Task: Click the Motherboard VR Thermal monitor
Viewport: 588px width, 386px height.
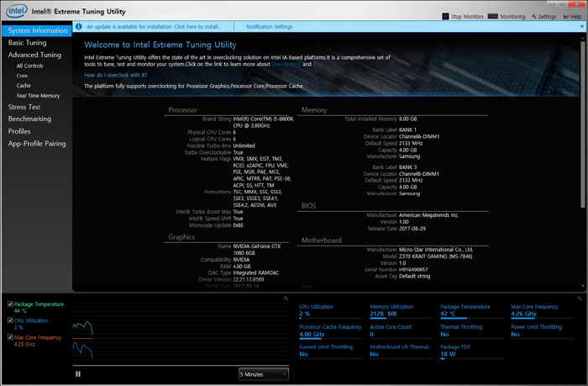Action: (x=400, y=351)
